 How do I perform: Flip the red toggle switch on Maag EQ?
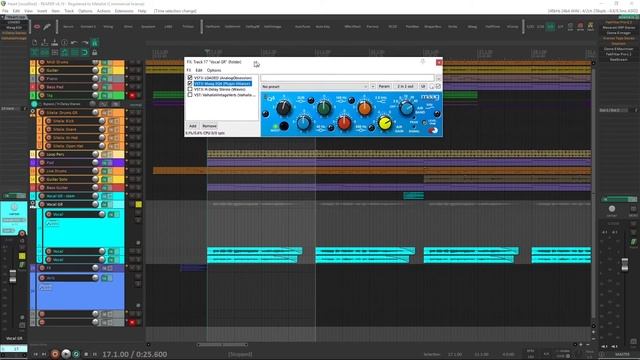coord(433,131)
